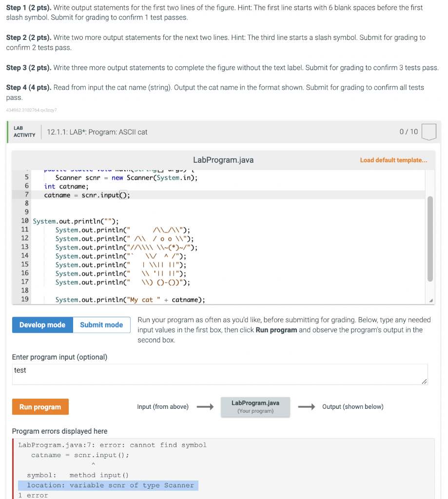Click line number 12 in the gutter
This screenshot has width=448, height=499.
[25, 238]
